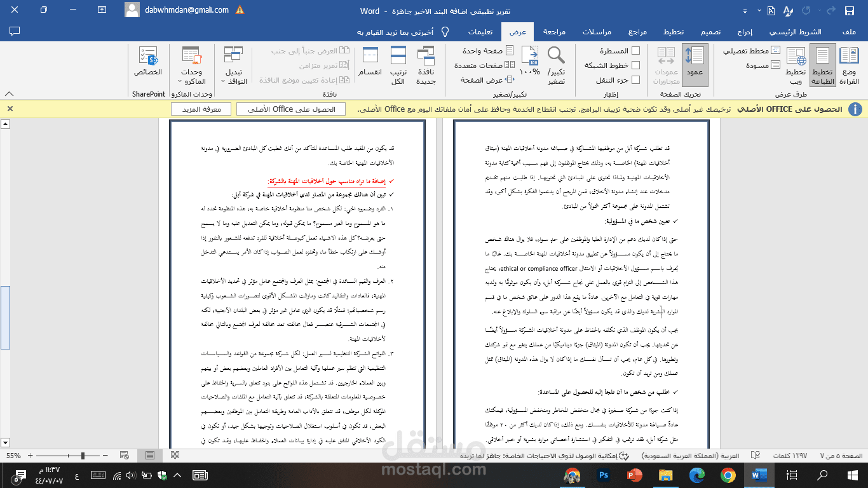
Task: Open PowerPoint from the taskbar
Action: coord(635,475)
